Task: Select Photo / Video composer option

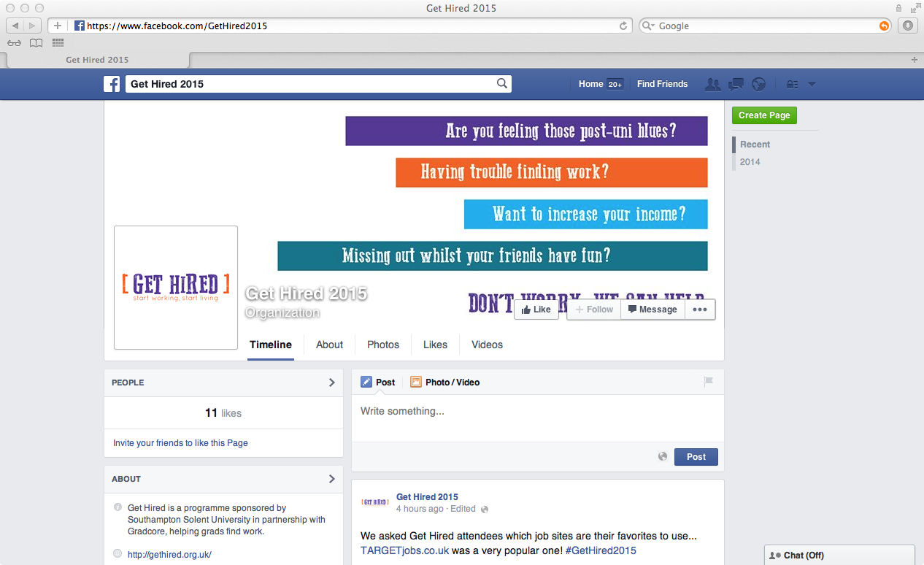Action: [444, 382]
